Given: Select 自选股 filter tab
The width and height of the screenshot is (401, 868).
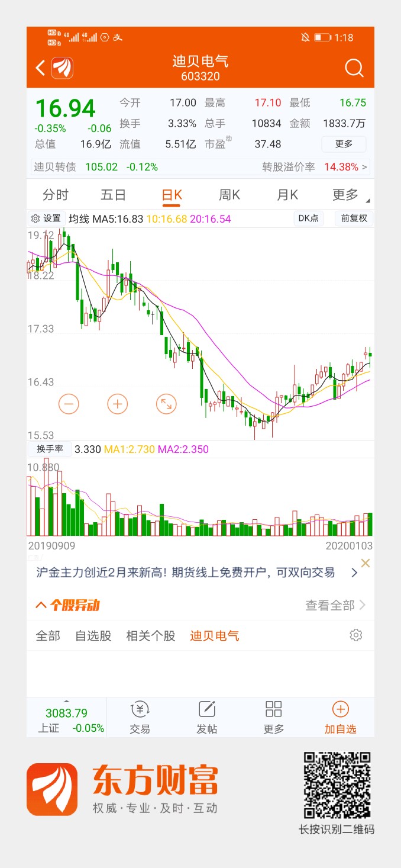Looking at the screenshot, I should tap(93, 636).
